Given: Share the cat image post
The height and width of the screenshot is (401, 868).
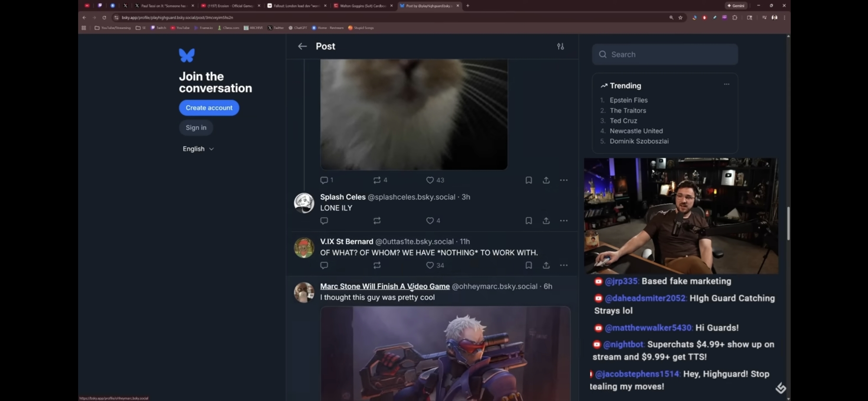Looking at the screenshot, I should (x=546, y=180).
